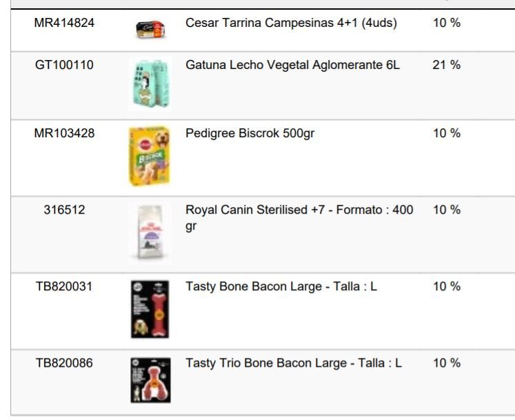Open the Gatuna Lecho Vegetal product image
The height and width of the screenshot is (420, 515).
click(149, 84)
